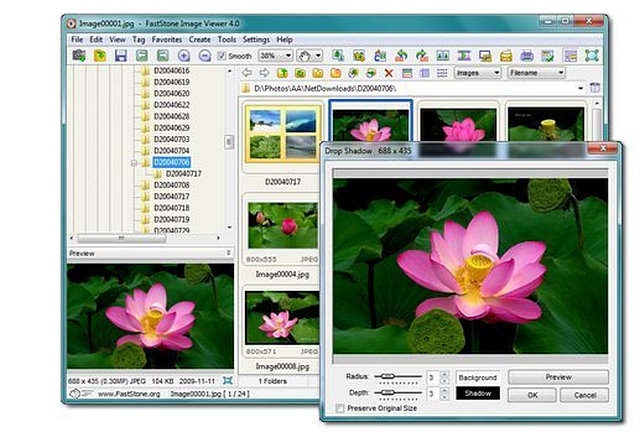The height and width of the screenshot is (438, 640).
Task: Click the trash bin icon beside path
Action: tap(595, 87)
